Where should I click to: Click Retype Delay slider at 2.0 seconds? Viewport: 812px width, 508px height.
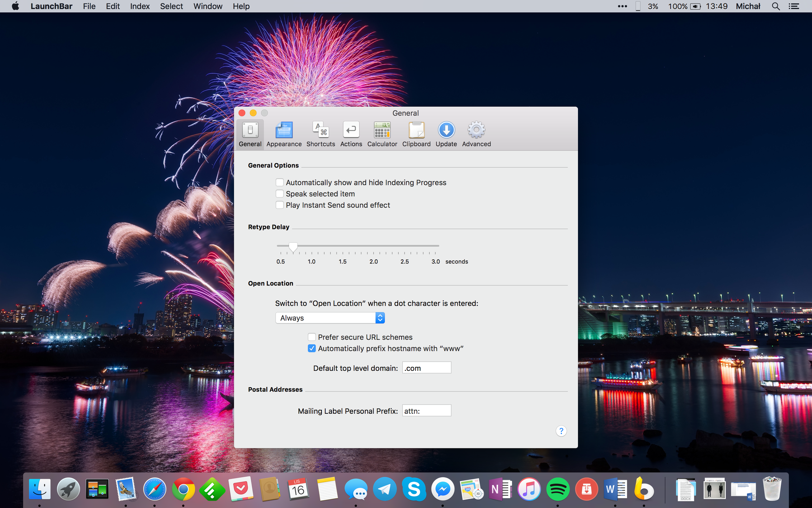374,246
